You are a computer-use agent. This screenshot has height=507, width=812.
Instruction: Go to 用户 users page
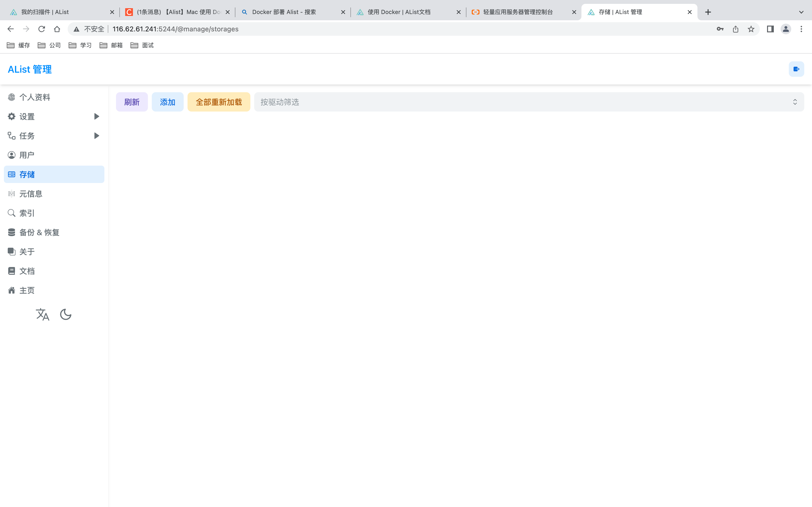click(x=27, y=155)
